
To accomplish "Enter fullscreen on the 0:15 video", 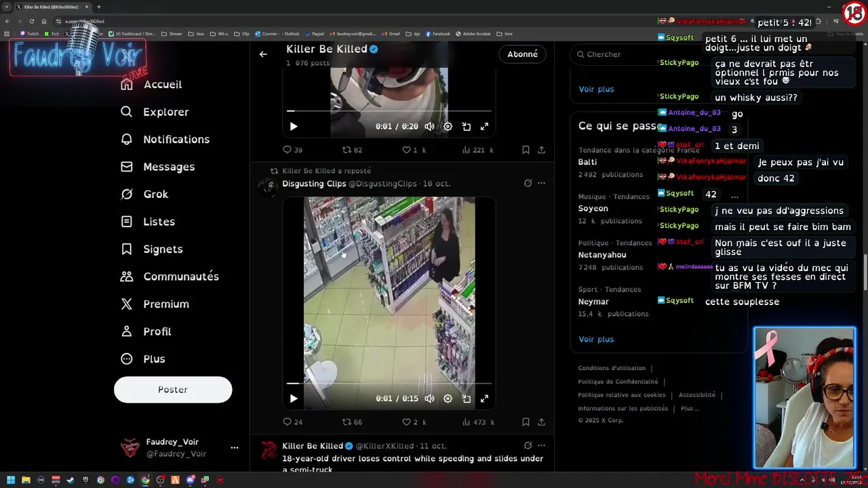I will [x=484, y=399].
